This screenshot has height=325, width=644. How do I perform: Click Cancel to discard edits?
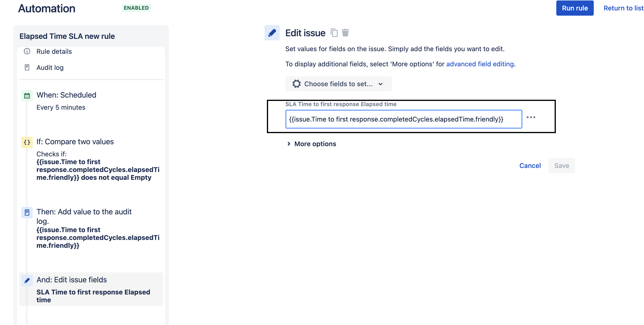pos(530,165)
